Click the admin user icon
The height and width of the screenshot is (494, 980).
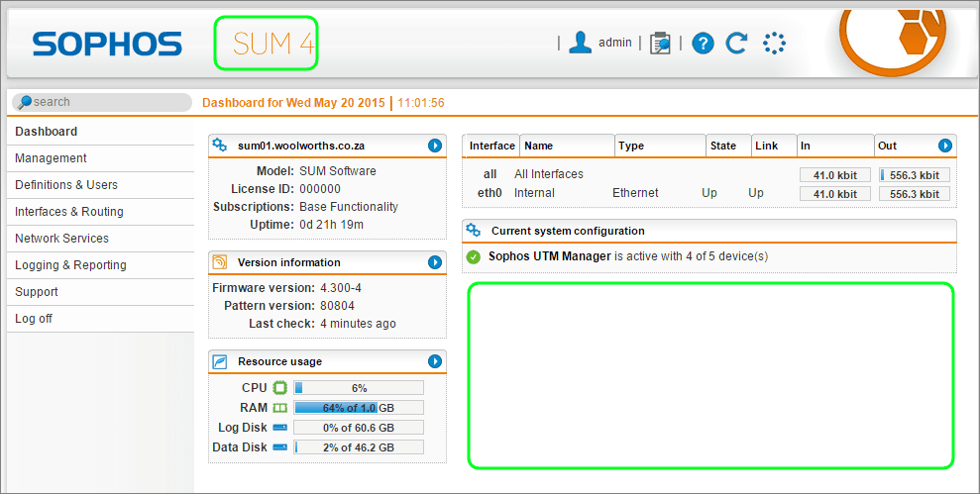(580, 43)
